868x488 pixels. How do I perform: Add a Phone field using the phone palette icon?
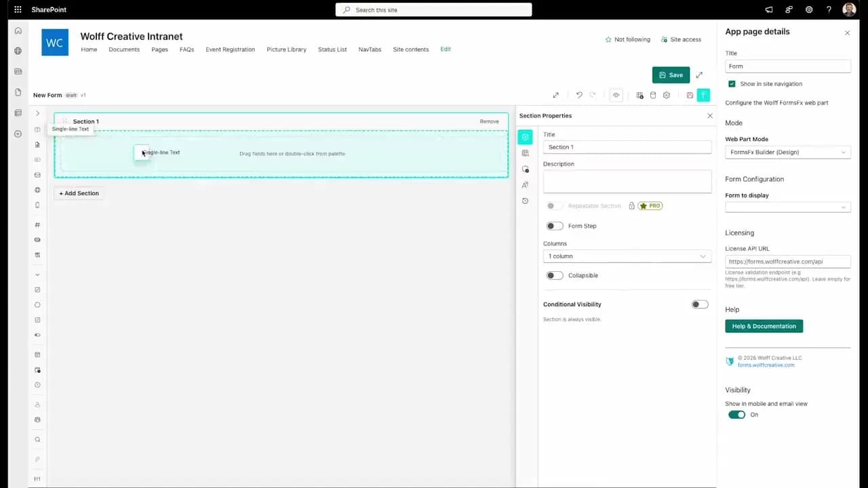click(x=37, y=205)
